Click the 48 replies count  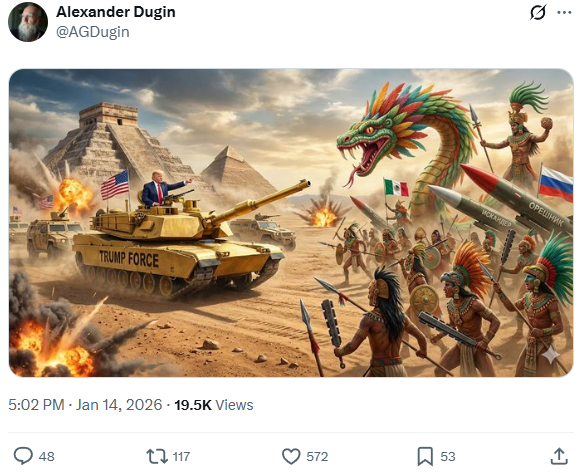[x=46, y=457]
